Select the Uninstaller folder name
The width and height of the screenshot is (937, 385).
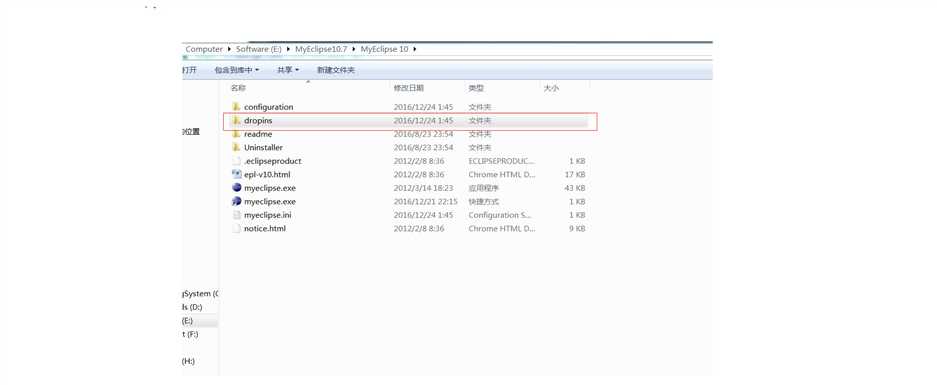(x=264, y=148)
